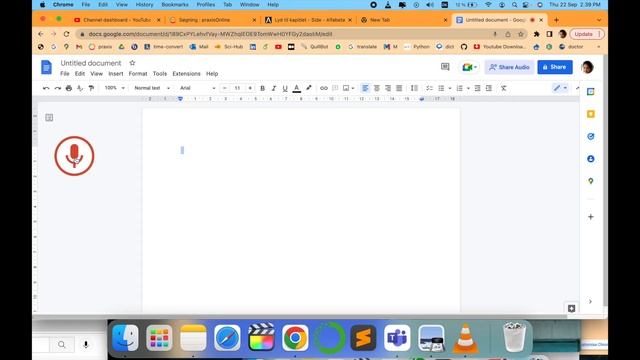
Task: Open the zoom level dropdown
Action: (x=114, y=88)
